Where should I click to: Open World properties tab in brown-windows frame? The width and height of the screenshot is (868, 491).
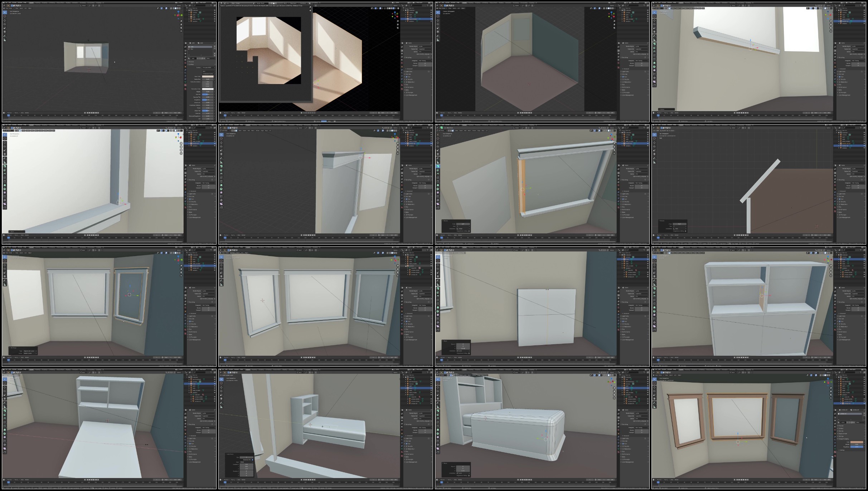coord(835,430)
